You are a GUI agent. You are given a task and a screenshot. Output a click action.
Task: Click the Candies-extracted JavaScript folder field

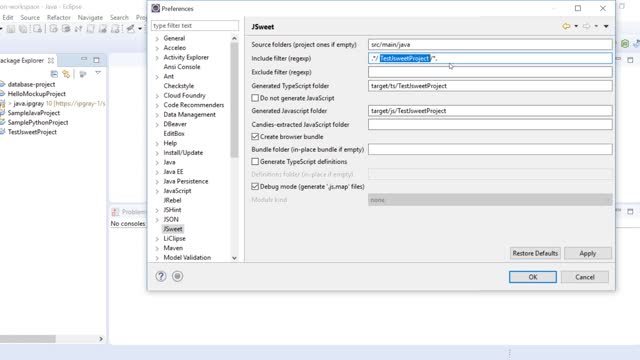(490, 124)
